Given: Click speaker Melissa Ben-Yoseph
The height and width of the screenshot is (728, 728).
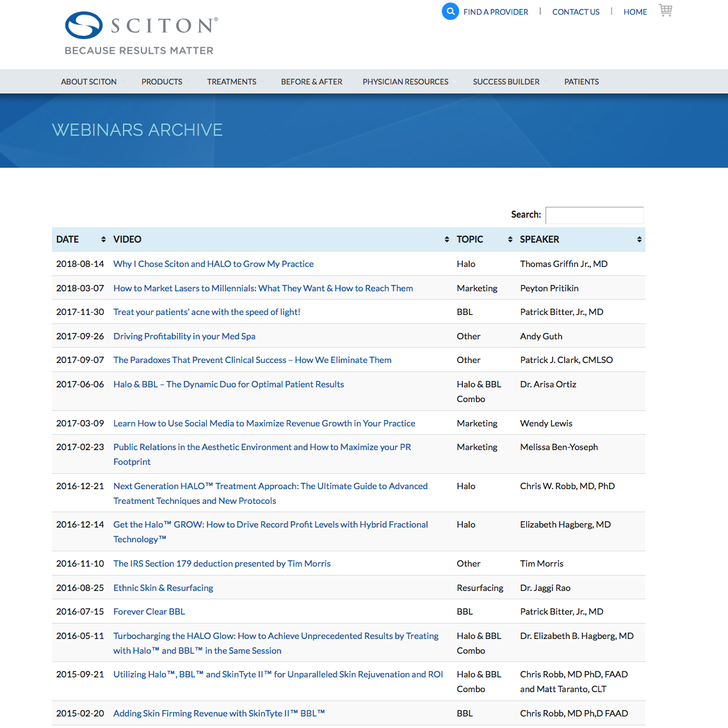Looking at the screenshot, I should pyautogui.click(x=559, y=447).
